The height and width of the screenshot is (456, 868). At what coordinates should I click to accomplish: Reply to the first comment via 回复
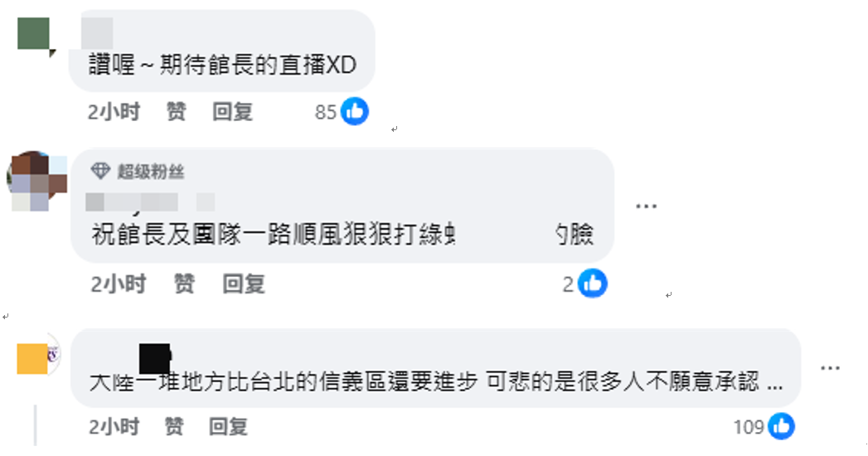(x=232, y=112)
